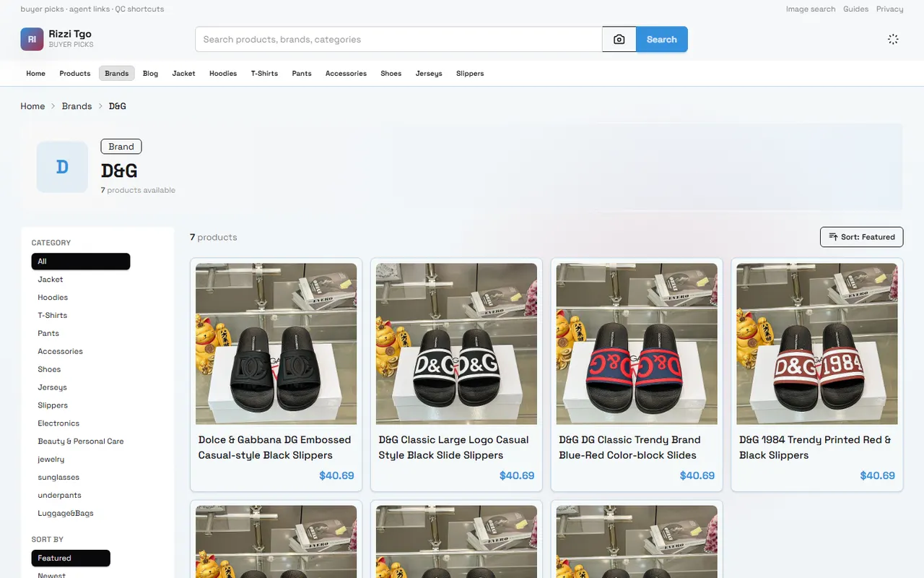This screenshot has width=924, height=578.
Task: Open the Privacy link
Action: pos(890,9)
